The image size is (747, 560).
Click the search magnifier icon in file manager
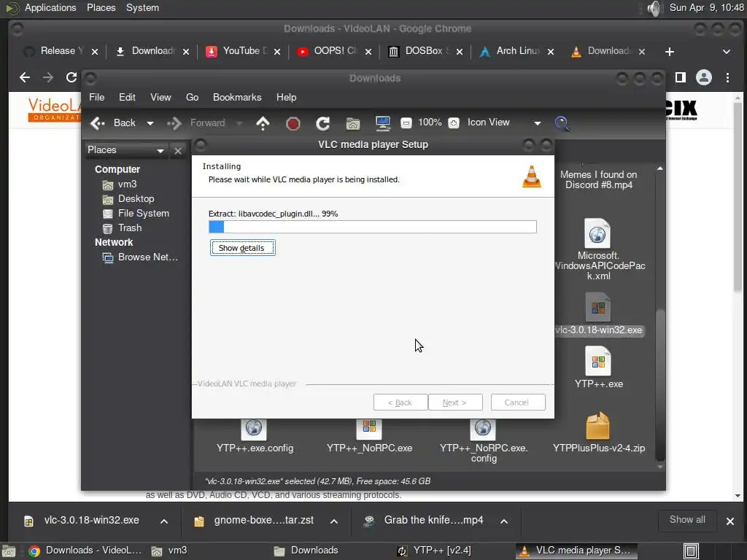(x=562, y=123)
